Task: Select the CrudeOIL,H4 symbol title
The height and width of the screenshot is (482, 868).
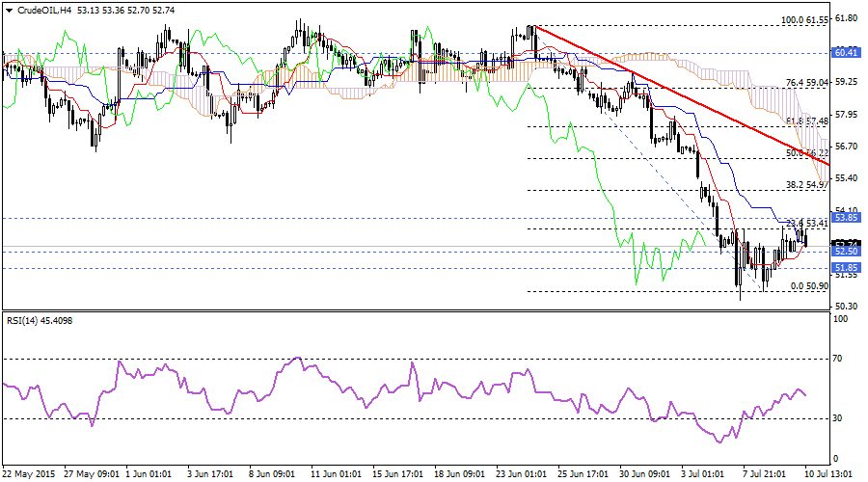Action: pyautogui.click(x=42, y=10)
